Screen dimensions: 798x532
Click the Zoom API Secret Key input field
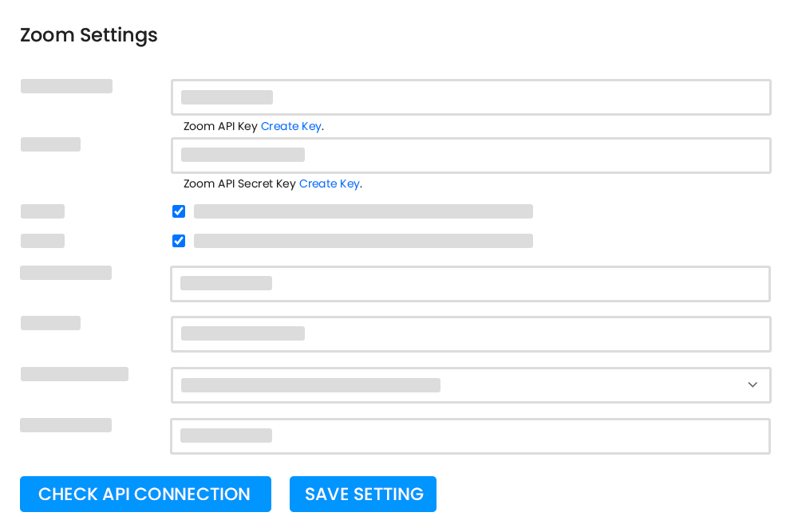tap(471, 155)
